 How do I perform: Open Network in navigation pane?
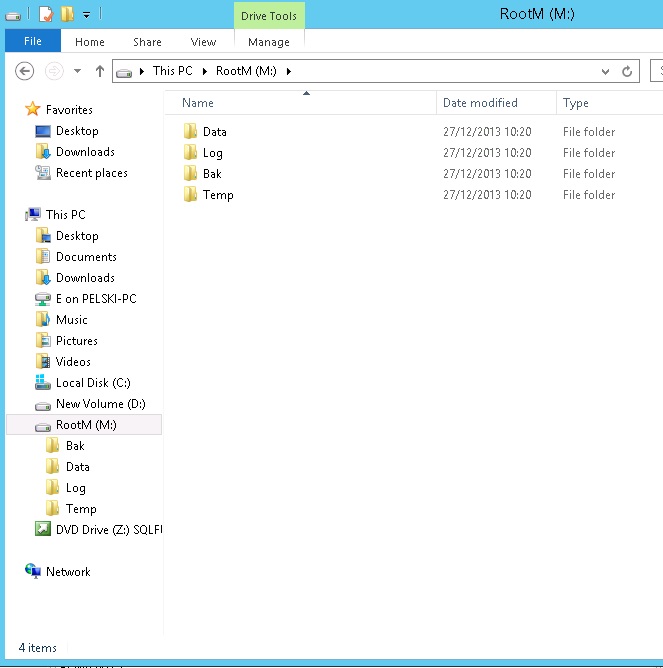coord(68,572)
